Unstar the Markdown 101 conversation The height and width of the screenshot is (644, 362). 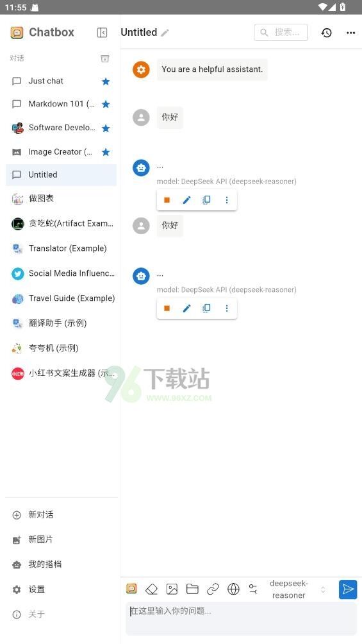[x=106, y=105]
